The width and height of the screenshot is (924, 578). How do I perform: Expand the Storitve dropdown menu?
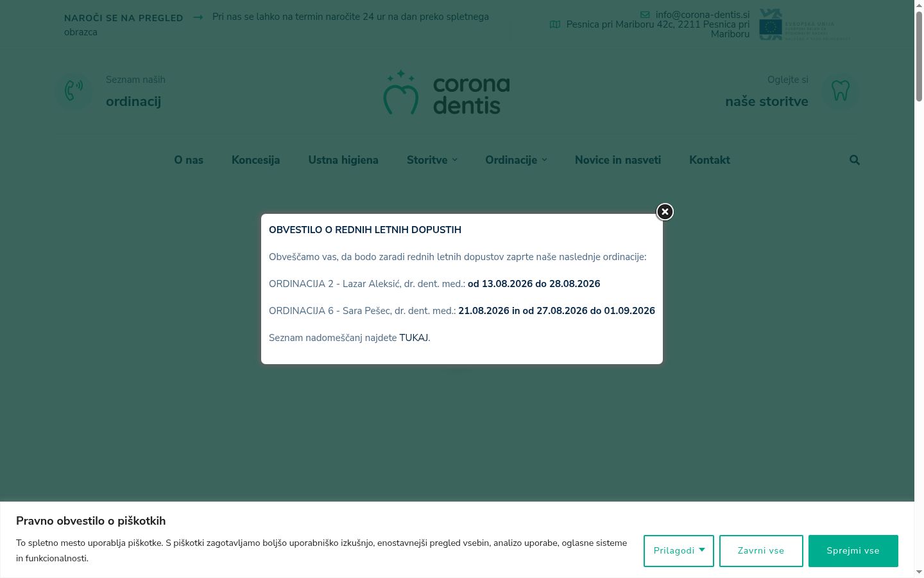click(x=432, y=160)
